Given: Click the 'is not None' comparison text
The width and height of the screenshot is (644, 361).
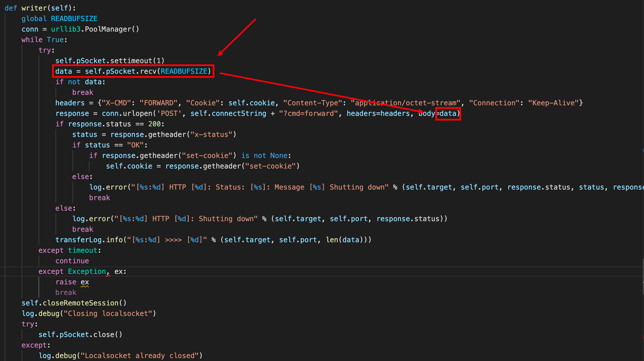Looking at the screenshot, I should (x=264, y=156).
